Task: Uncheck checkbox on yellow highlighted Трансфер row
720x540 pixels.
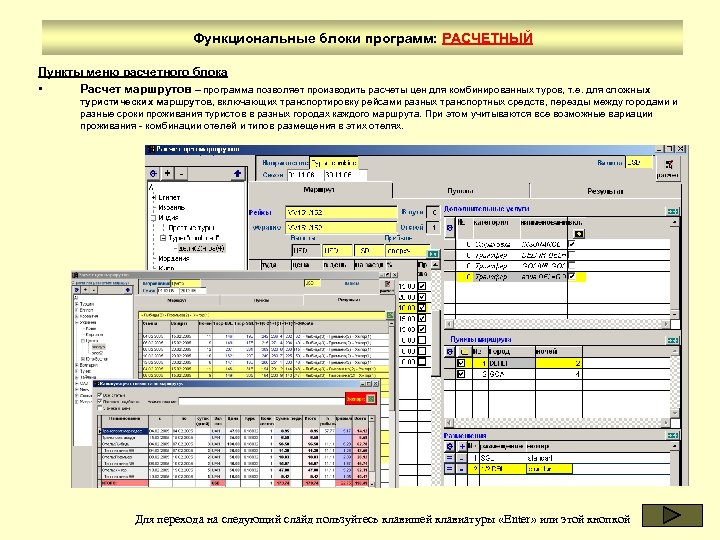Action: (572, 276)
